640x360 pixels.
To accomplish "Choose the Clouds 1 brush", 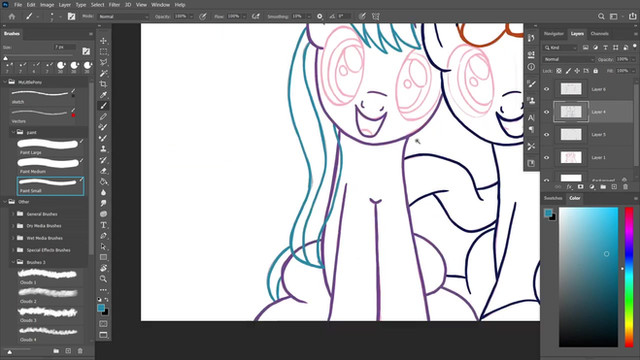I will tap(47, 276).
